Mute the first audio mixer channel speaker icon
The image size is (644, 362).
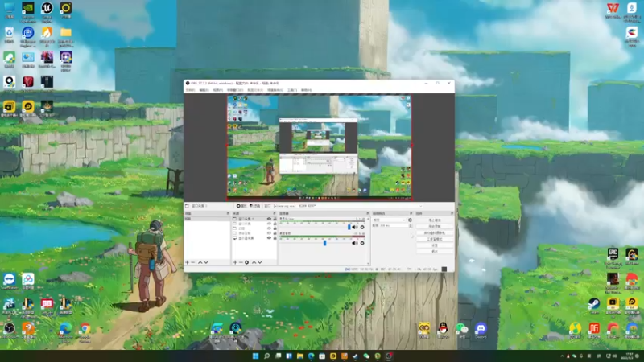click(x=355, y=227)
